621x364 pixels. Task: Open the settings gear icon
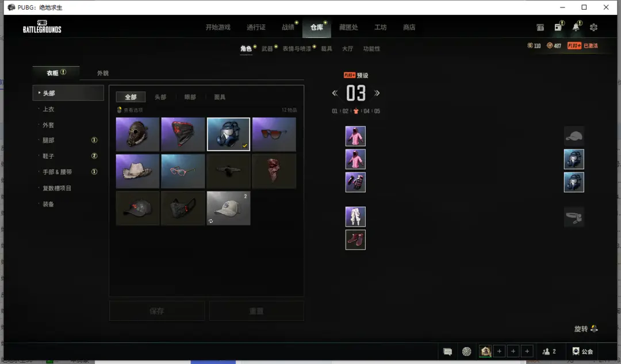click(x=593, y=28)
